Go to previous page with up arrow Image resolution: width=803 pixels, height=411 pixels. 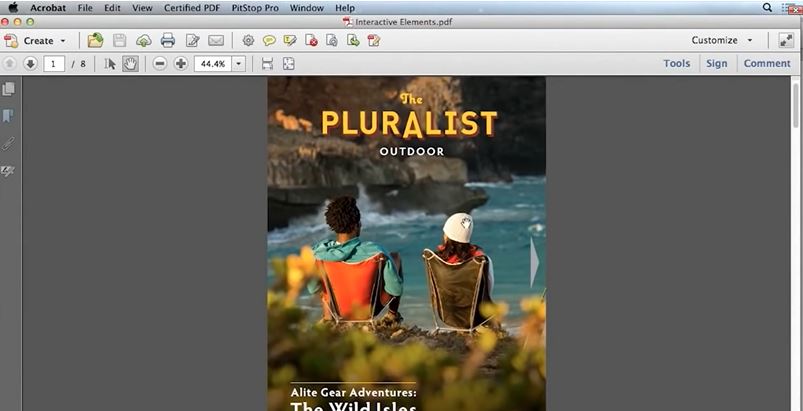coord(10,63)
